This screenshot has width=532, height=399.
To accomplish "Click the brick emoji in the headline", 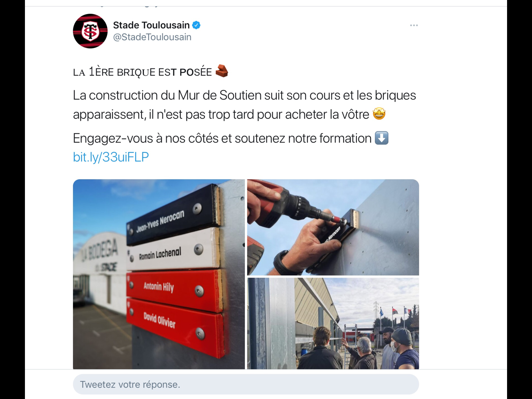I will 222,71.
